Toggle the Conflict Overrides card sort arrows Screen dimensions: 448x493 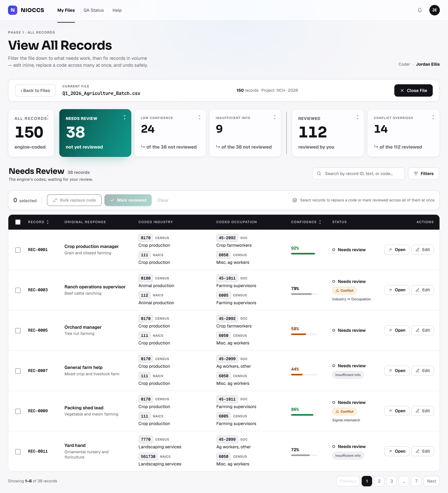coord(433,117)
